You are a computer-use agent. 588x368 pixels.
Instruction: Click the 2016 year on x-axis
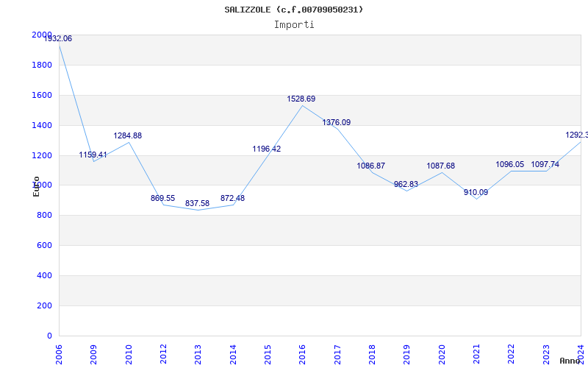pos(302,353)
